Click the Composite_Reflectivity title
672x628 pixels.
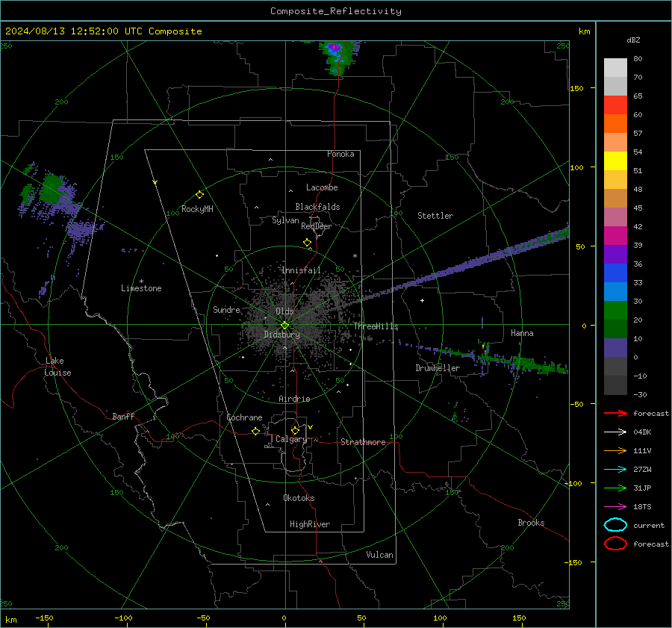(x=335, y=11)
